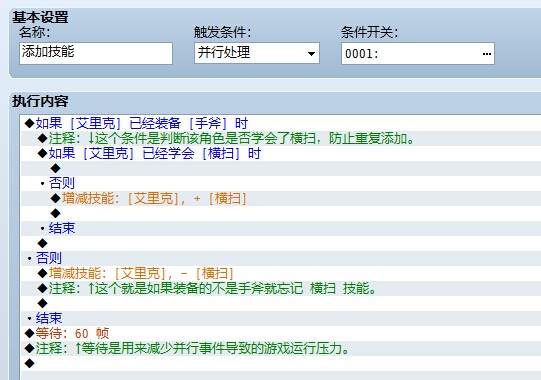The height and width of the screenshot is (380, 541).
Task: Select the command 增减技能：[艾里克], + [横扫]
Action: (x=281, y=198)
